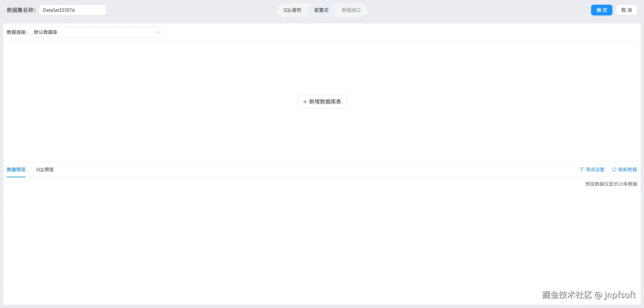This screenshot has height=308, width=644.
Task: Click the 数据集名称 label
Action: pos(21,10)
